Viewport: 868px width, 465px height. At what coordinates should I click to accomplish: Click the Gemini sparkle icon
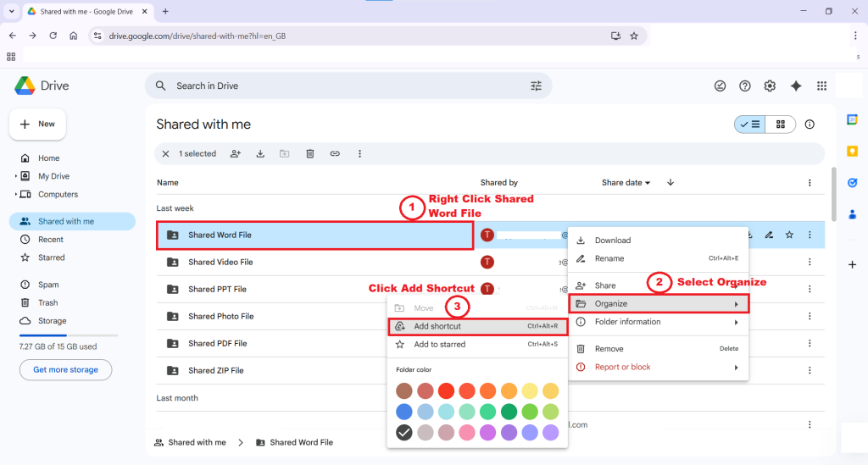tap(796, 86)
